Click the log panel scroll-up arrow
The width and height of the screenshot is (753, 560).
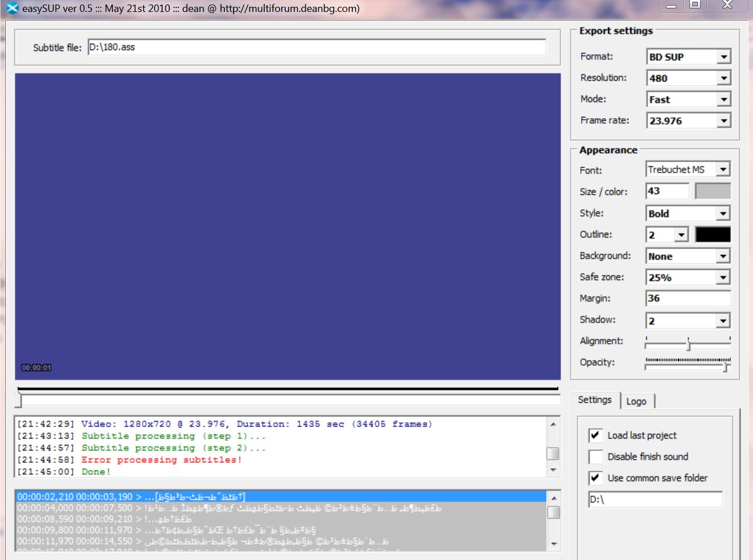[x=553, y=424]
